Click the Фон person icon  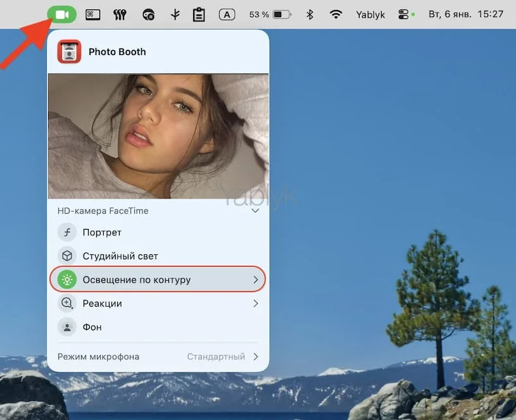tap(67, 326)
